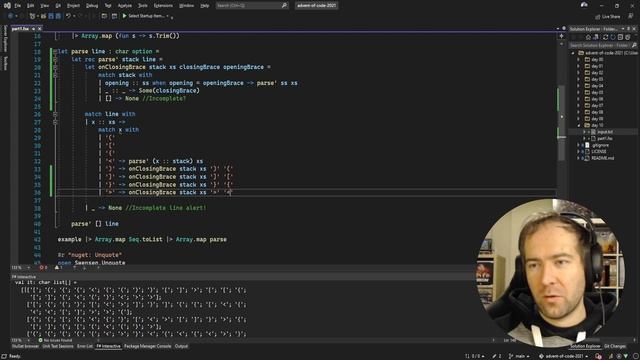Open the Debug menu
The height and width of the screenshot is (360, 640).
coord(92,6)
